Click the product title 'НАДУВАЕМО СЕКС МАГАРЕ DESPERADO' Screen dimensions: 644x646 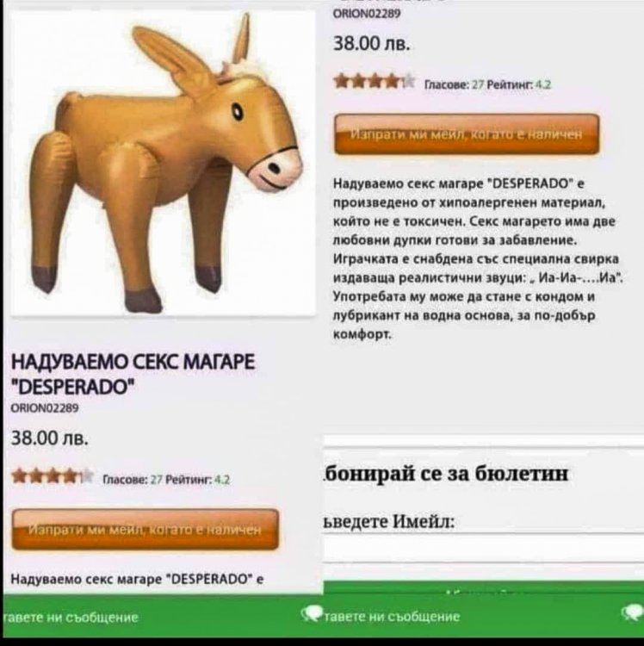click(x=133, y=374)
